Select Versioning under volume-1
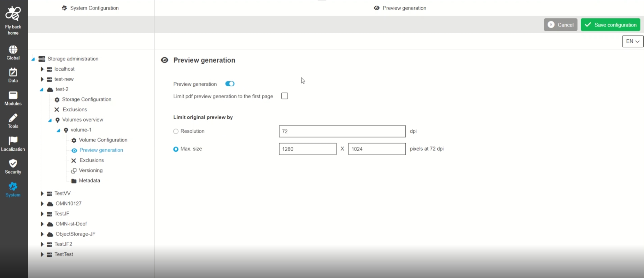Image resolution: width=644 pixels, height=278 pixels. pyautogui.click(x=90, y=170)
